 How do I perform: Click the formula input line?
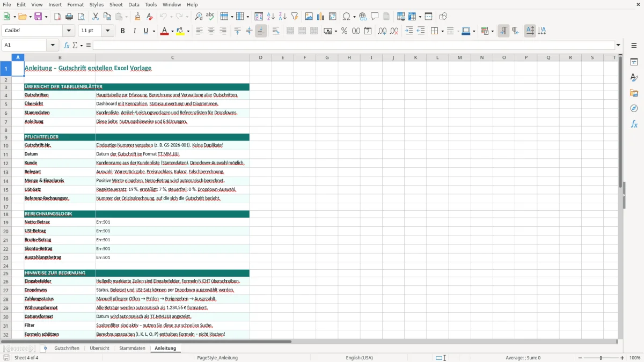coord(354,45)
